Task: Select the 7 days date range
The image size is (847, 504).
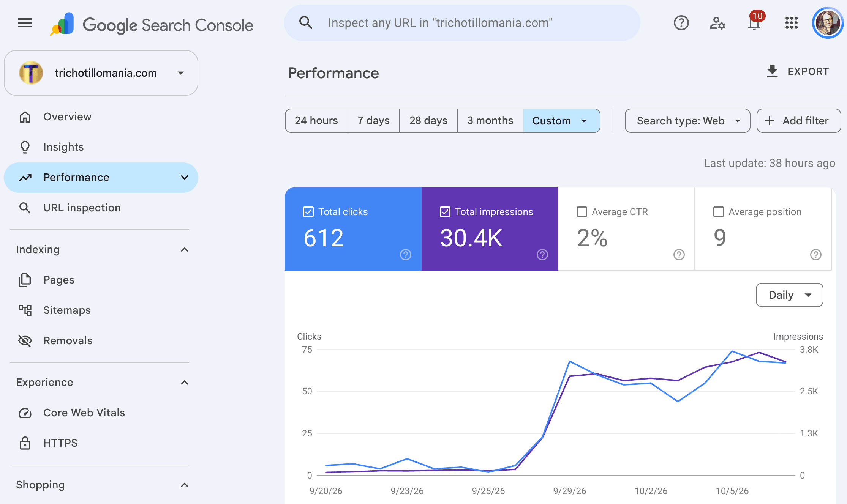Action: 374,121
